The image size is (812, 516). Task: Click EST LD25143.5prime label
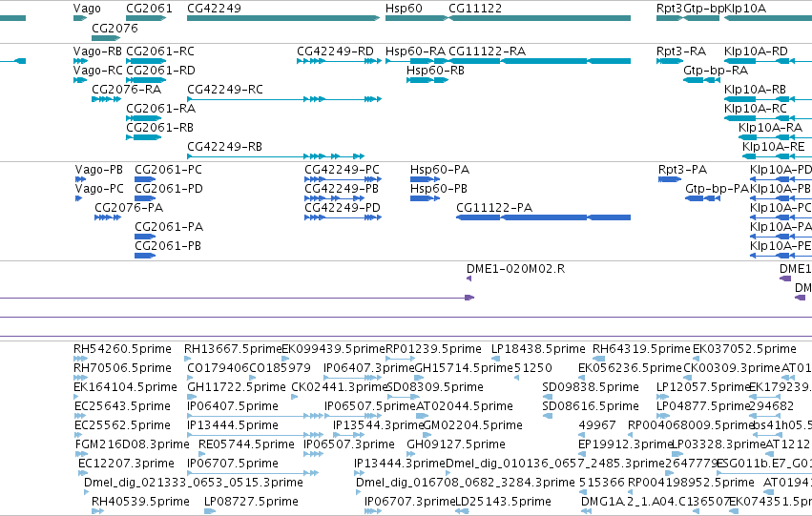coord(503,502)
